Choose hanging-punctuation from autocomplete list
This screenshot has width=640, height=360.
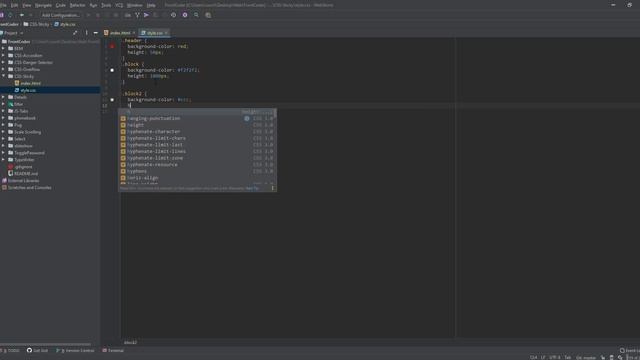197,118
